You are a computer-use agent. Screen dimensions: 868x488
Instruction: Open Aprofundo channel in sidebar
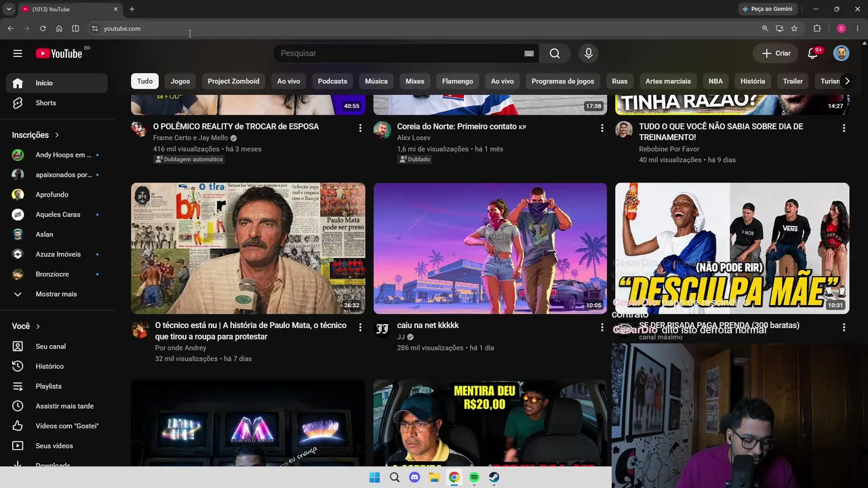tap(57, 195)
